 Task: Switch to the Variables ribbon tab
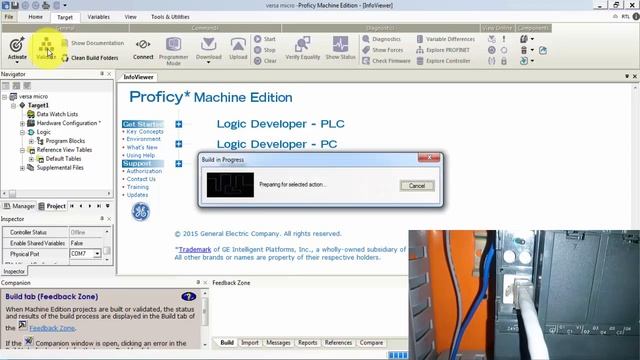[x=98, y=17]
